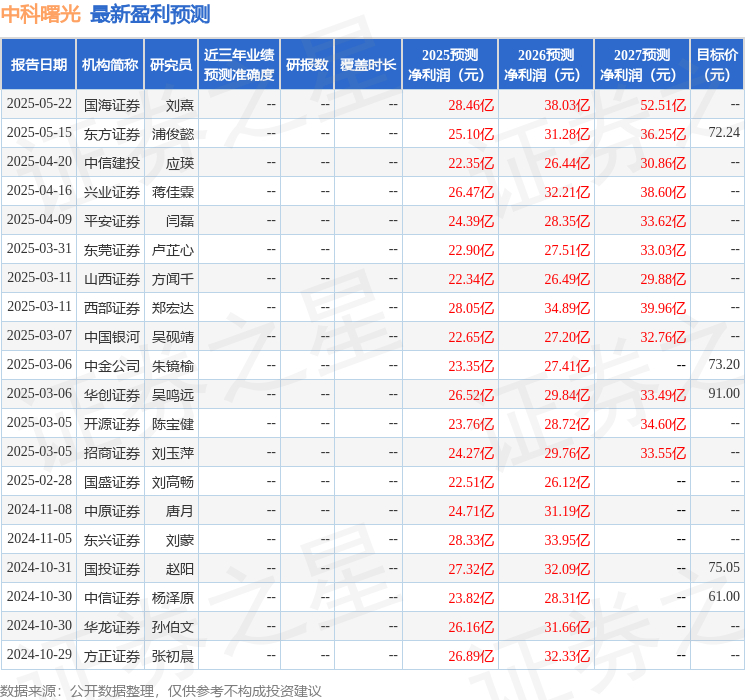Click the 目标价 column header

(x=717, y=65)
